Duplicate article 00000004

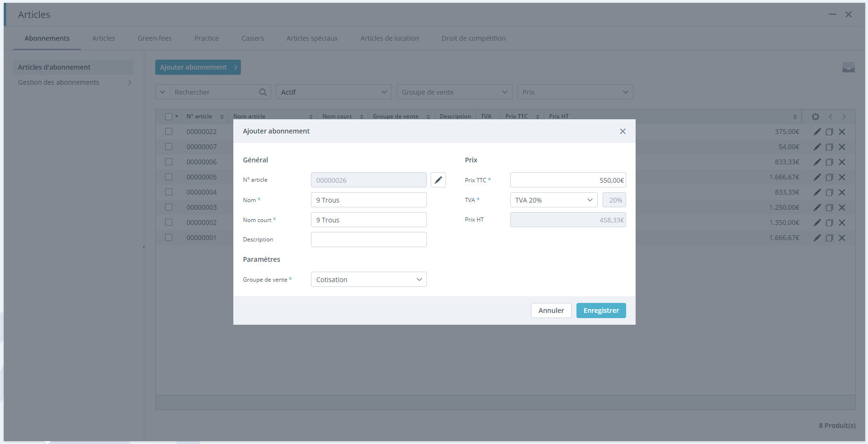click(829, 192)
